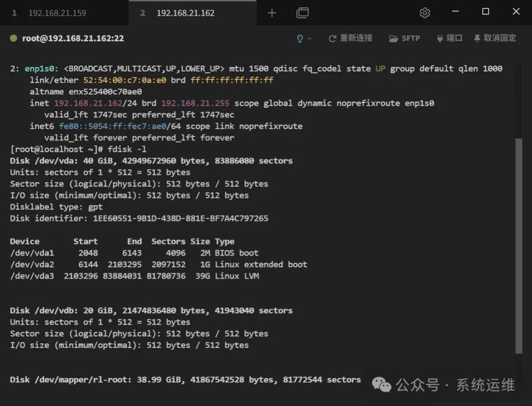Click the lightbulb hints icon
Screen dimensions: 532x406
(300, 38)
